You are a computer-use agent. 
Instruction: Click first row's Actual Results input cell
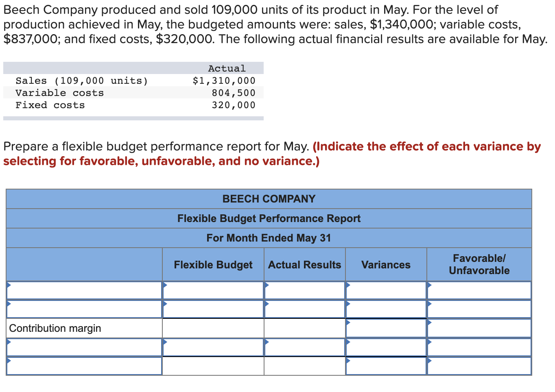pyautogui.click(x=305, y=290)
